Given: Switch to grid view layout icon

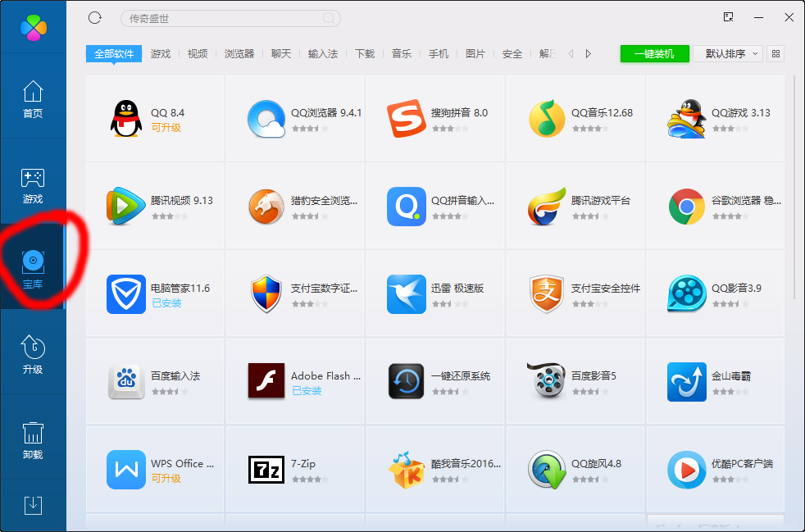Looking at the screenshot, I should [x=775, y=53].
